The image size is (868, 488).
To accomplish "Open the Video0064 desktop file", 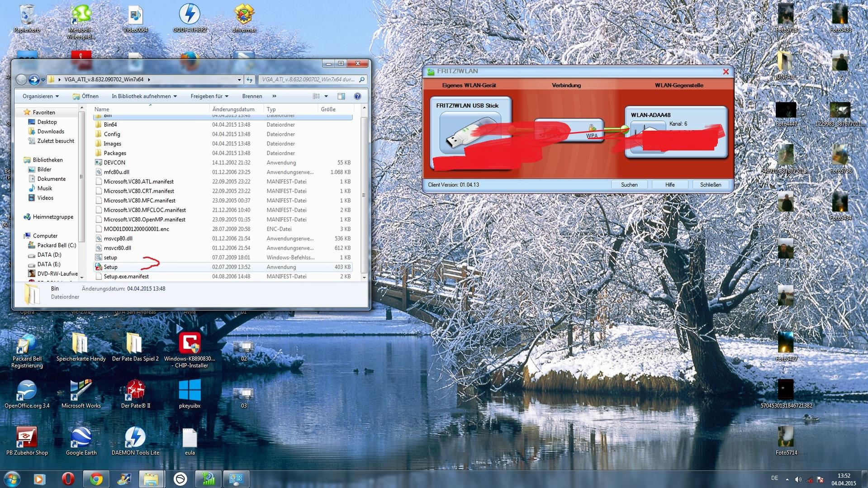I will (135, 18).
